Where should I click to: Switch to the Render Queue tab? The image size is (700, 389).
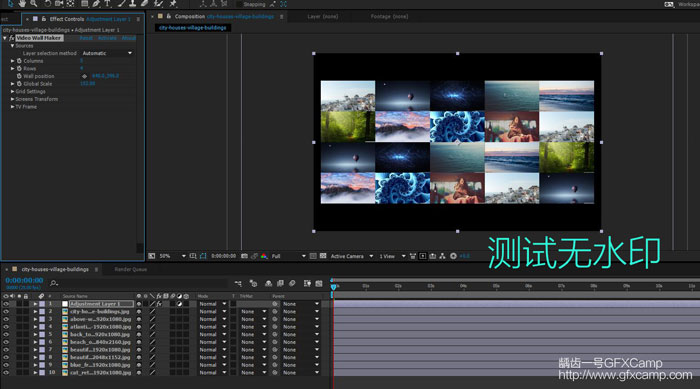coord(130,269)
